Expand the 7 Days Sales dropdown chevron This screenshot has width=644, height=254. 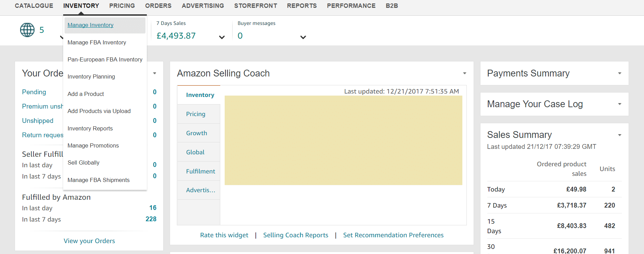(x=222, y=37)
